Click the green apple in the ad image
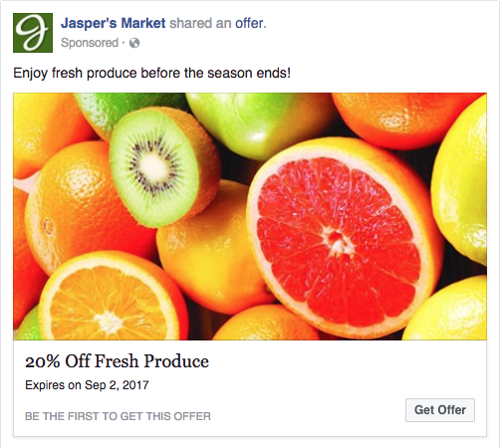This screenshot has width=501, height=448. (x=259, y=124)
